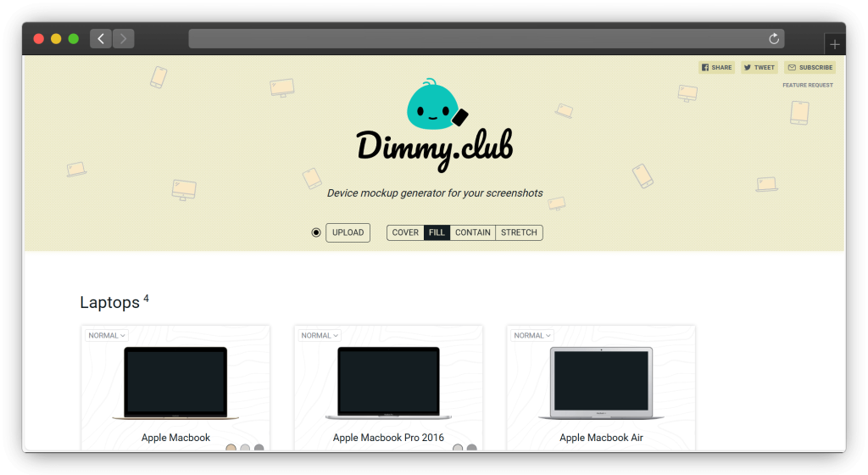Open the Normal dropdown on Macbook Air card
The height and width of the screenshot is (475, 868).
click(x=532, y=336)
